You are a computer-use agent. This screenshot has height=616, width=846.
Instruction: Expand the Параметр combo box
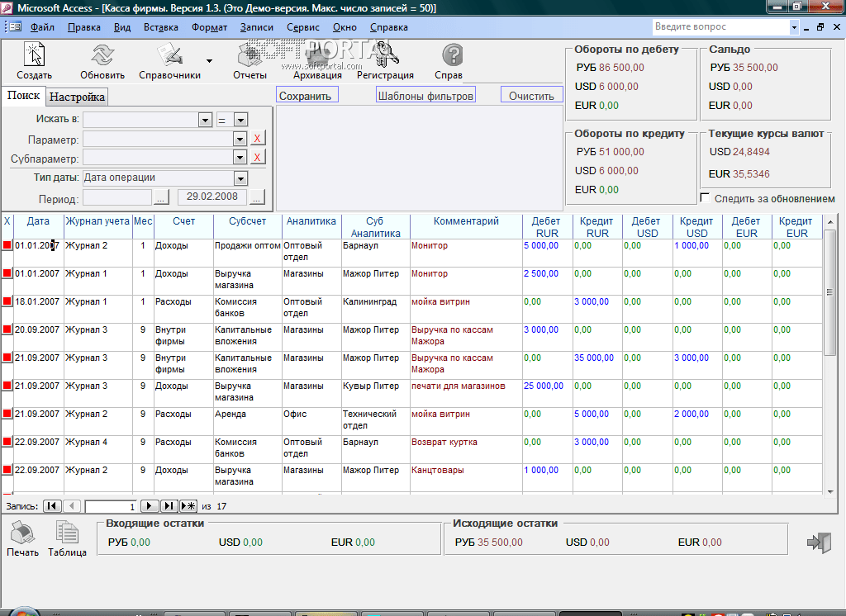click(x=240, y=140)
